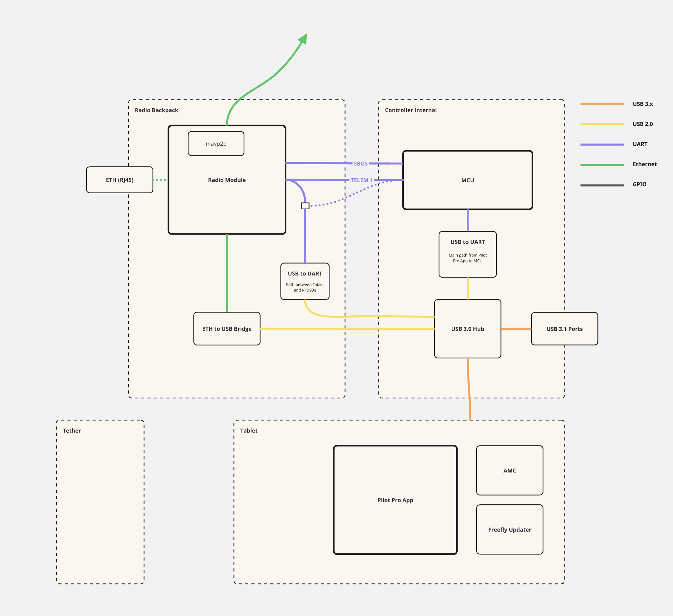Open the Freefly Updater block

(x=509, y=530)
